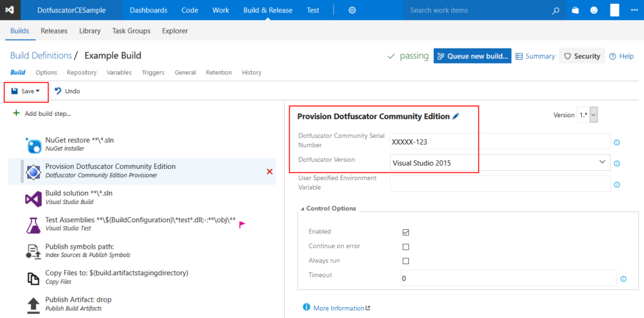Viewport: 644px width, 318px height.
Task: Select the Build solution **\*.sln step
Action: (142, 198)
